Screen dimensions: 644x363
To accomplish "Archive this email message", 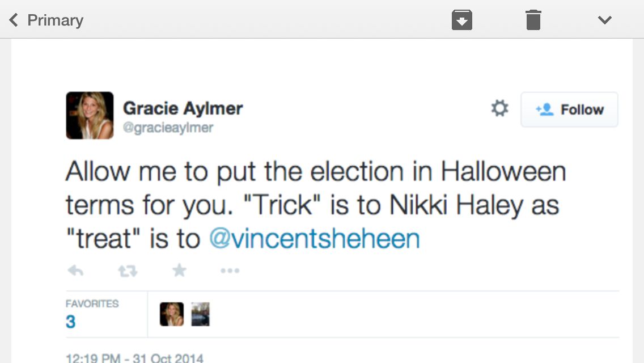I will tap(461, 20).
